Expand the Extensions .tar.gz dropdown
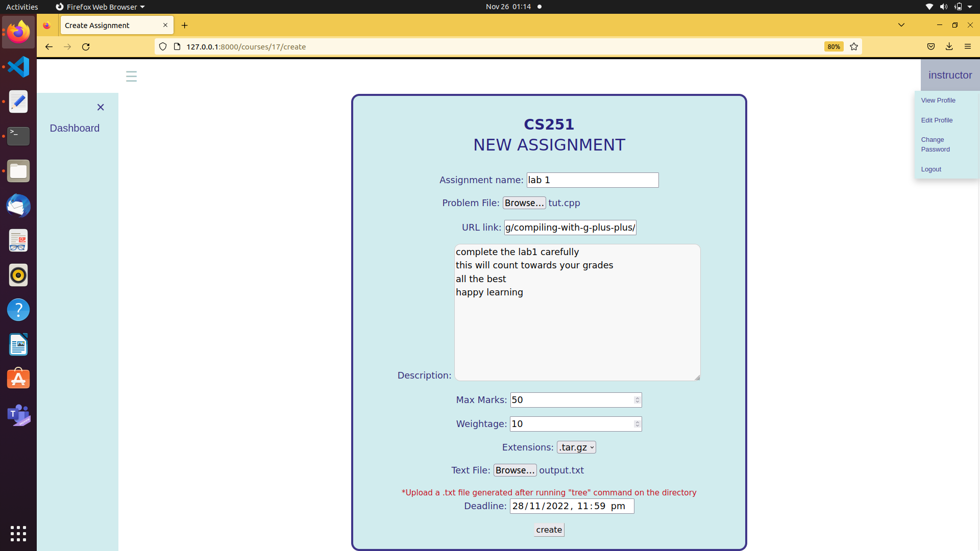The image size is (980, 551). [576, 447]
